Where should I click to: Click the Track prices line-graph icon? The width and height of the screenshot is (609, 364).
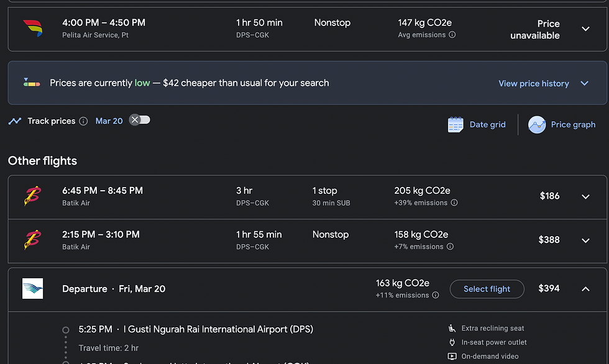[x=14, y=121]
